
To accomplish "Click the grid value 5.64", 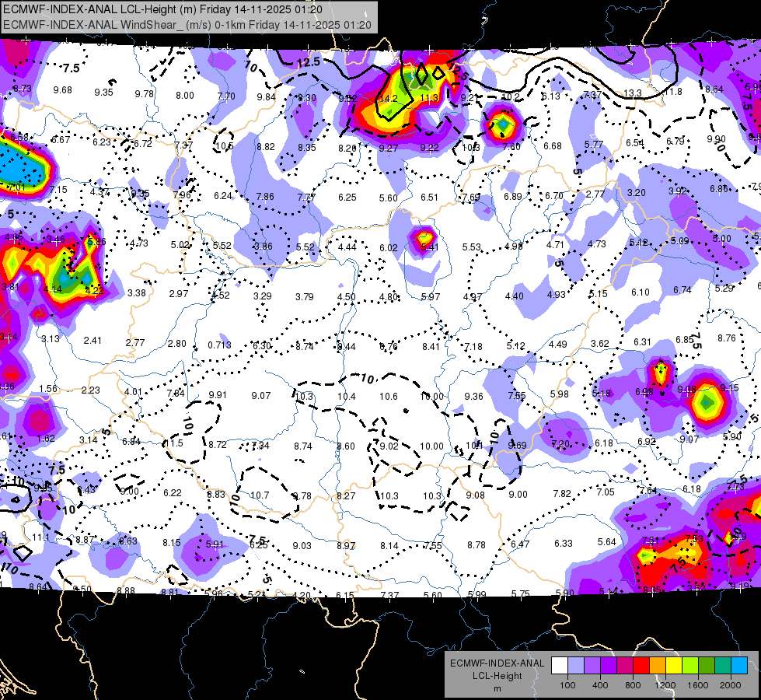I will [606, 541].
